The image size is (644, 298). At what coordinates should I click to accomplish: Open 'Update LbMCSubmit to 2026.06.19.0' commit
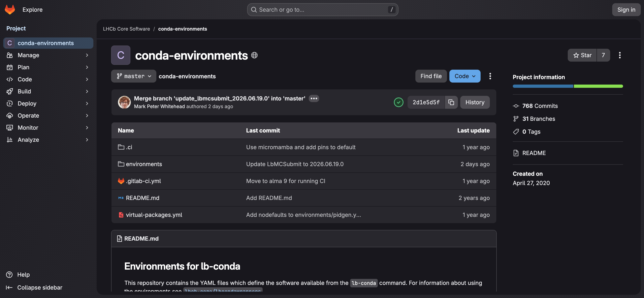[295, 164]
